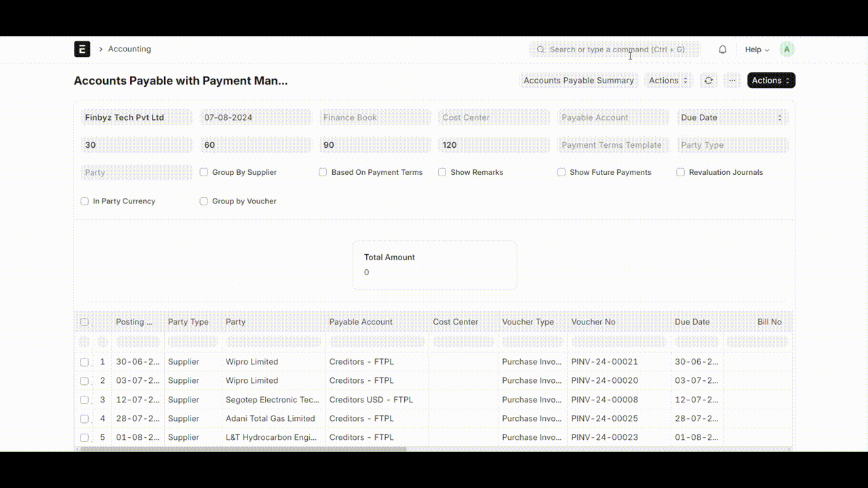The image size is (868, 488).
Task: Select row 1 Wipro PINV-24-00021 checkbox
Action: tap(84, 362)
